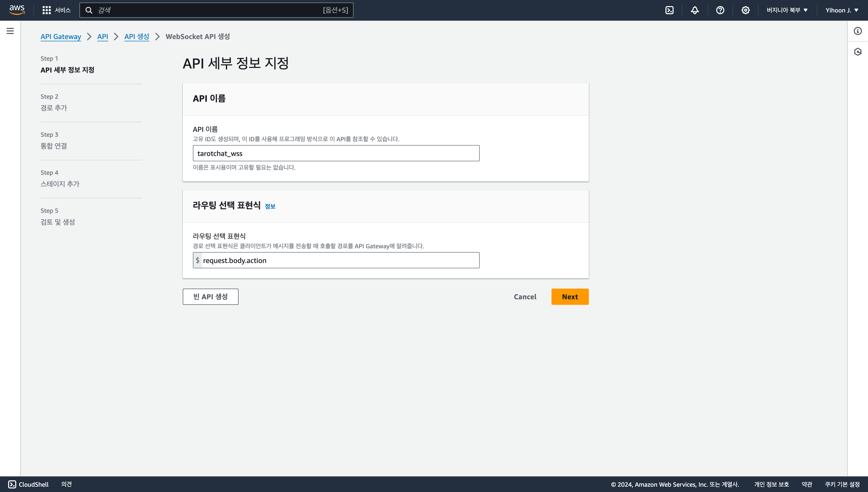
Task: Open the settings gear icon
Action: click(x=746, y=10)
